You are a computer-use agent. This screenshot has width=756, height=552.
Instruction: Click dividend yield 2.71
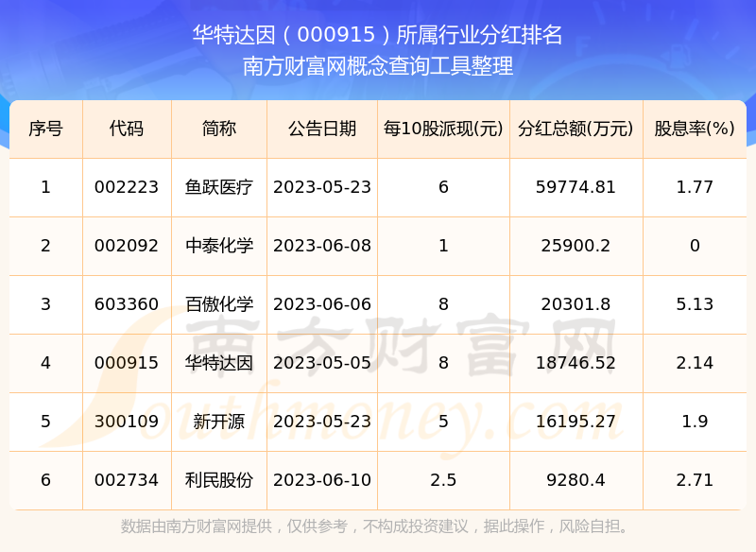click(695, 480)
